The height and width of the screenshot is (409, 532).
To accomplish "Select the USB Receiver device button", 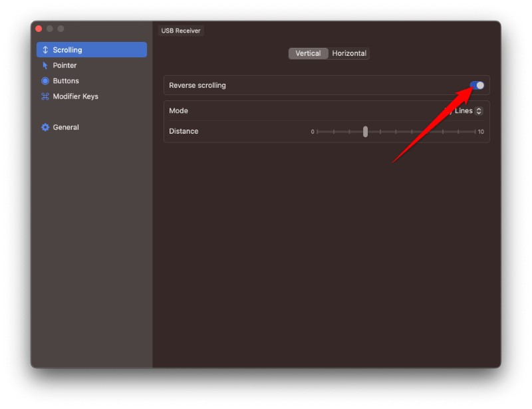I will click(x=181, y=31).
